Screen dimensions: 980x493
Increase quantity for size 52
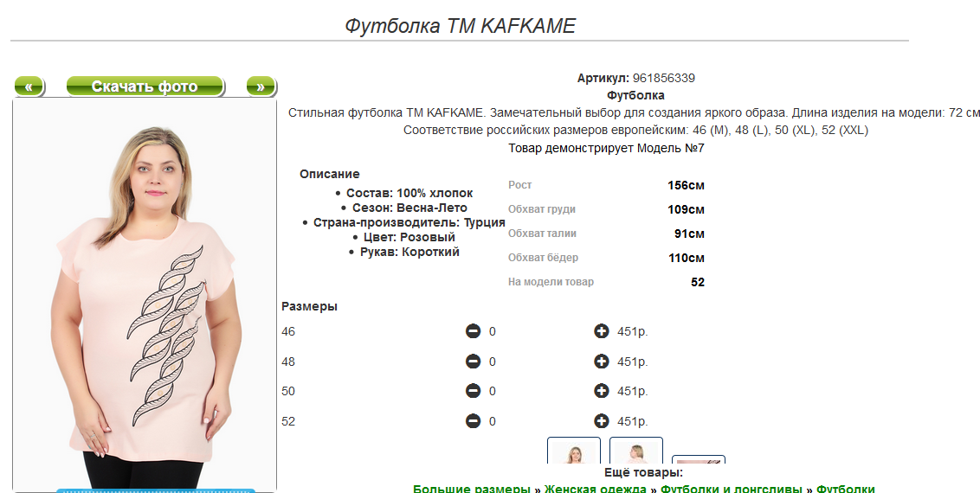coord(602,421)
